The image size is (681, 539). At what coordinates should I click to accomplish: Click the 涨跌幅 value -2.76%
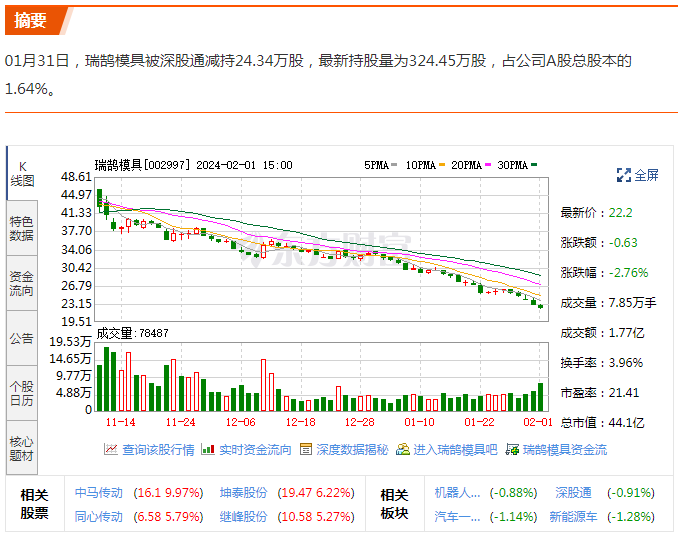coord(628,273)
